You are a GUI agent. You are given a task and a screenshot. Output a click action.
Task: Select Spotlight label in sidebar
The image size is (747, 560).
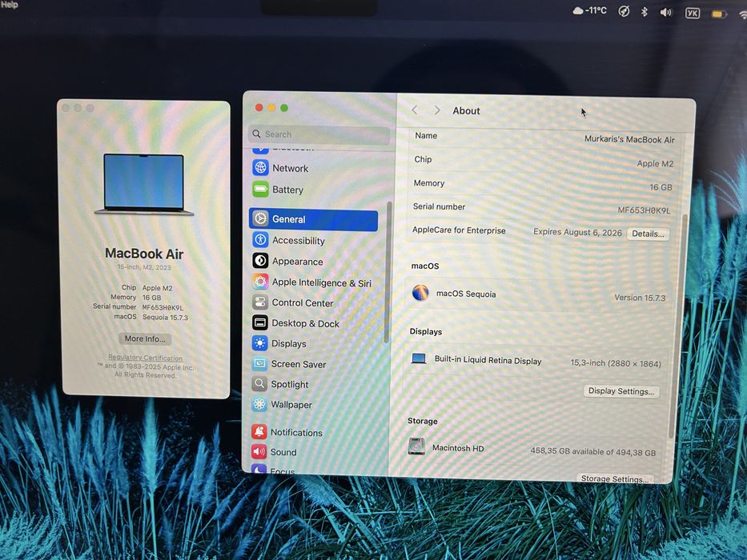pyautogui.click(x=290, y=384)
